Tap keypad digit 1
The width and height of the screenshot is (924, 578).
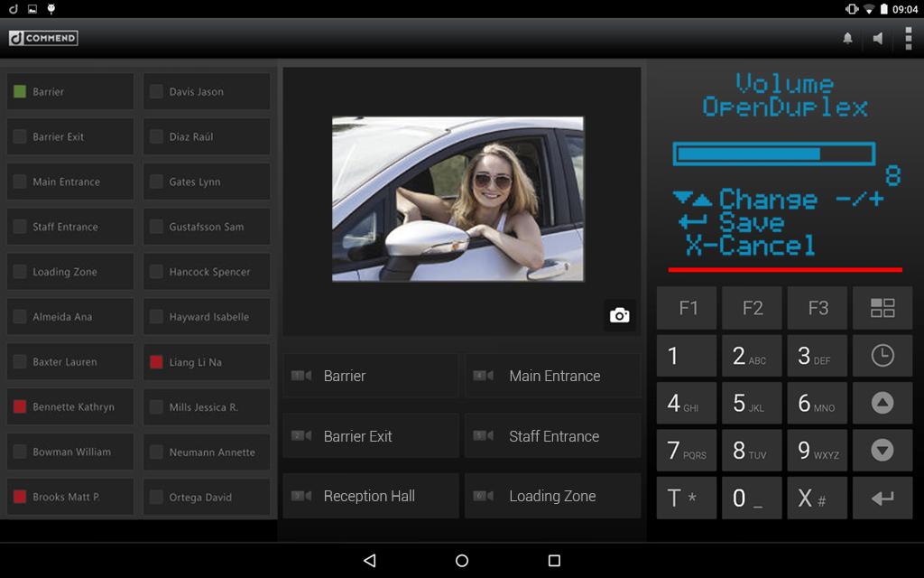coord(687,356)
